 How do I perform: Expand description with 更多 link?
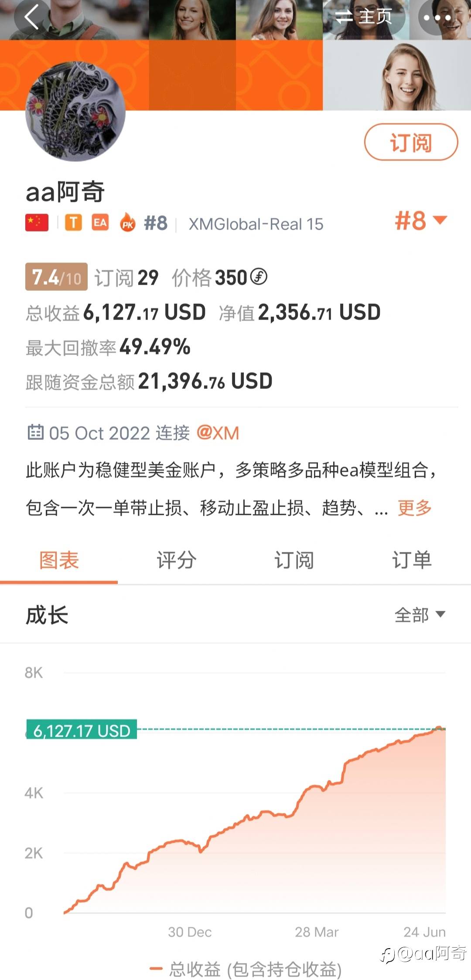[x=414, y=508]
